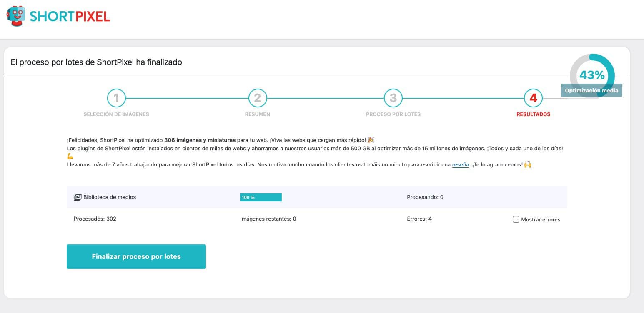Select step 4 circle Resultados
Viewport: 644px width, 313px height.
533,98
